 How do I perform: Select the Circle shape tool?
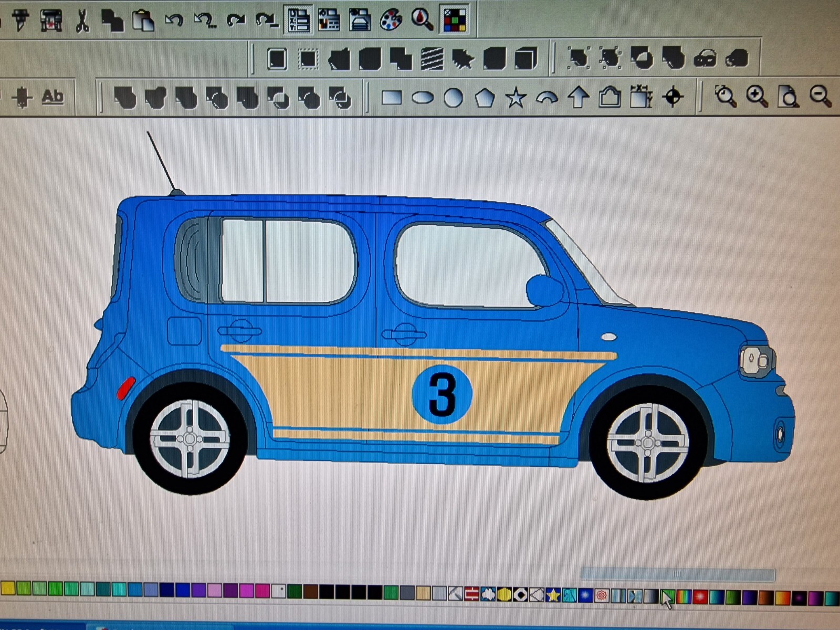453,97
